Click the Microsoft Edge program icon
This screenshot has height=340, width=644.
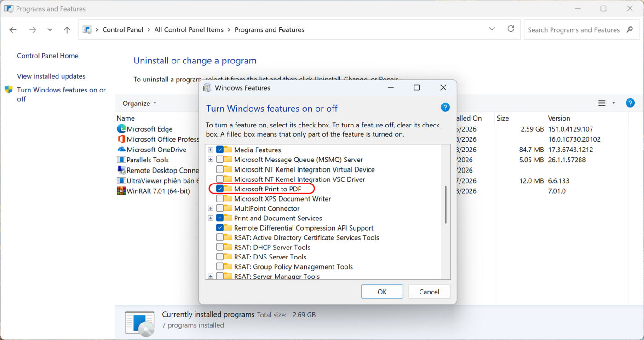click(121, 129)
